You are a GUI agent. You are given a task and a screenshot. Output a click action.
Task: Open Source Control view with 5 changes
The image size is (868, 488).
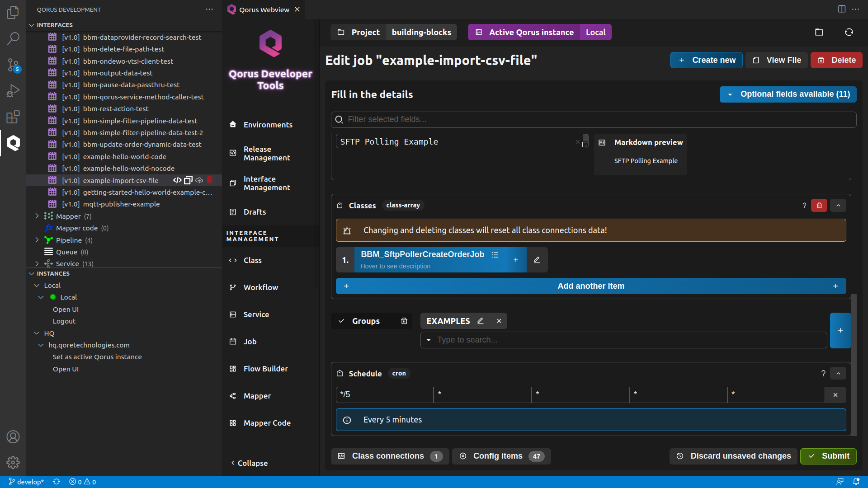click(13, 65)
